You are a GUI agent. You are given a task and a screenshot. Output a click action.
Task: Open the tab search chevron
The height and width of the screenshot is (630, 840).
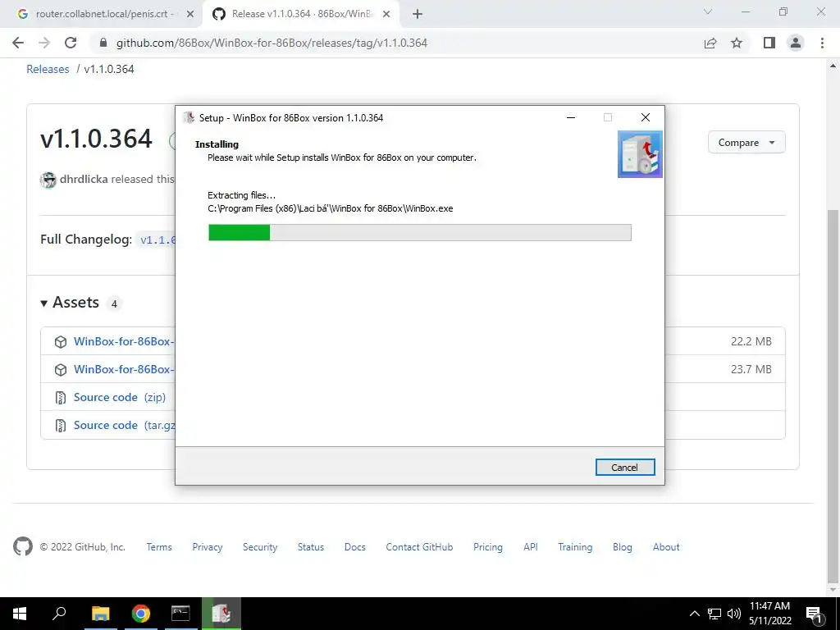707,11
